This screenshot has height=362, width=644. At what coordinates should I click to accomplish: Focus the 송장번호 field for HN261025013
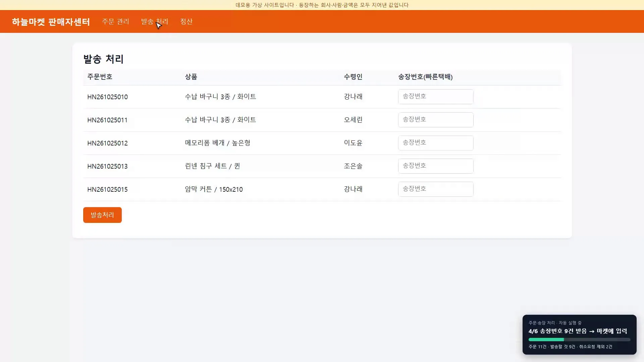click(x=436, y=166)
